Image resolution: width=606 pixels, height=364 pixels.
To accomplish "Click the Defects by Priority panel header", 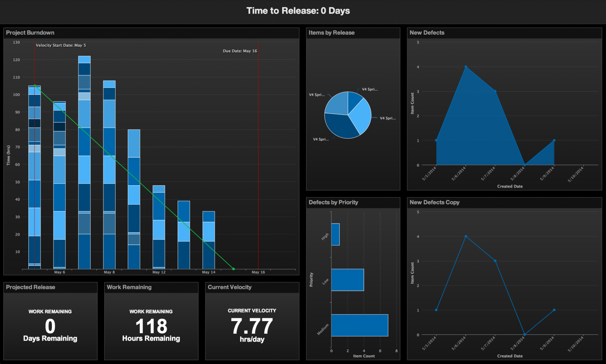I will tap(333, 203).
